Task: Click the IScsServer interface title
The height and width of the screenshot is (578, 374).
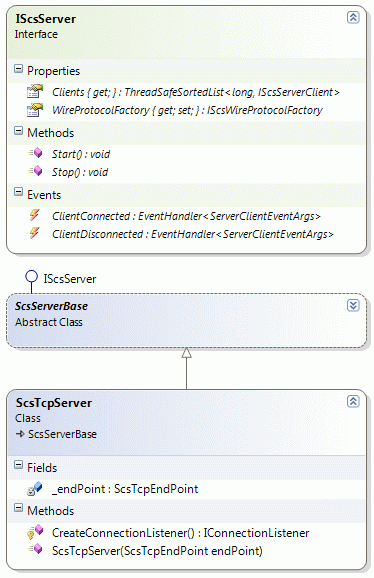Action: [x=46, y=19]
